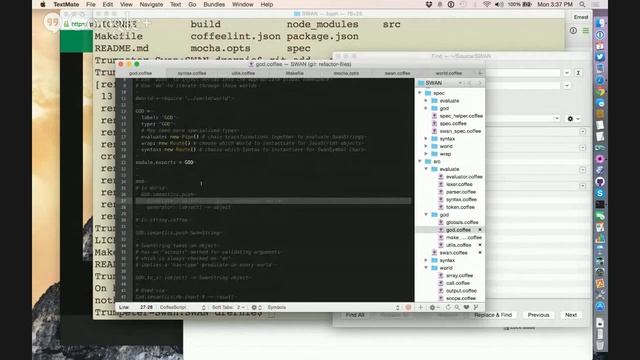Open Finder from the Dock
640x360 pixels.
click(600, 23)
